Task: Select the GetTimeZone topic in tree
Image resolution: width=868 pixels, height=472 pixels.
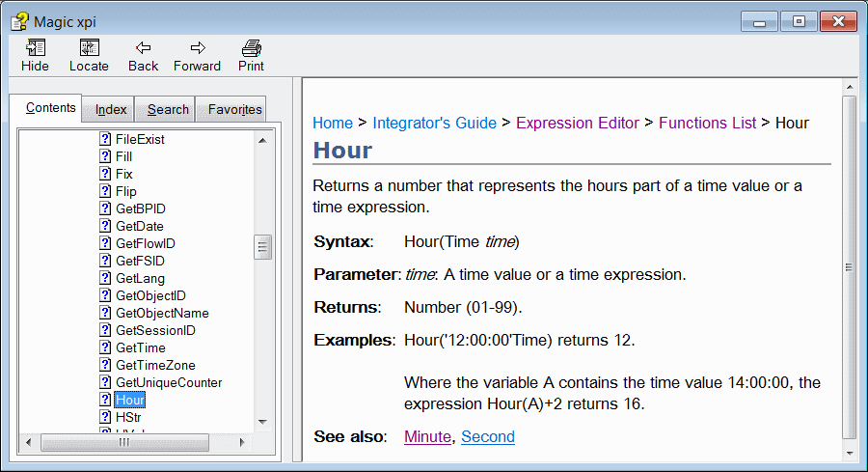Action: pos(155,365)
